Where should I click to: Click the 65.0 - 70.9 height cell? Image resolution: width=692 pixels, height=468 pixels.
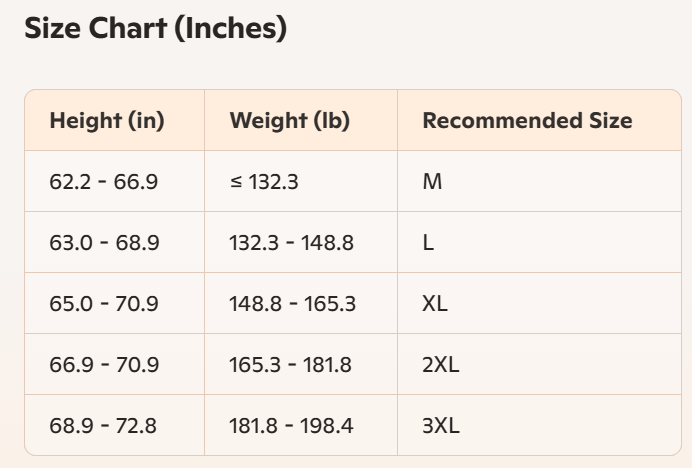[x=104, y=304]
